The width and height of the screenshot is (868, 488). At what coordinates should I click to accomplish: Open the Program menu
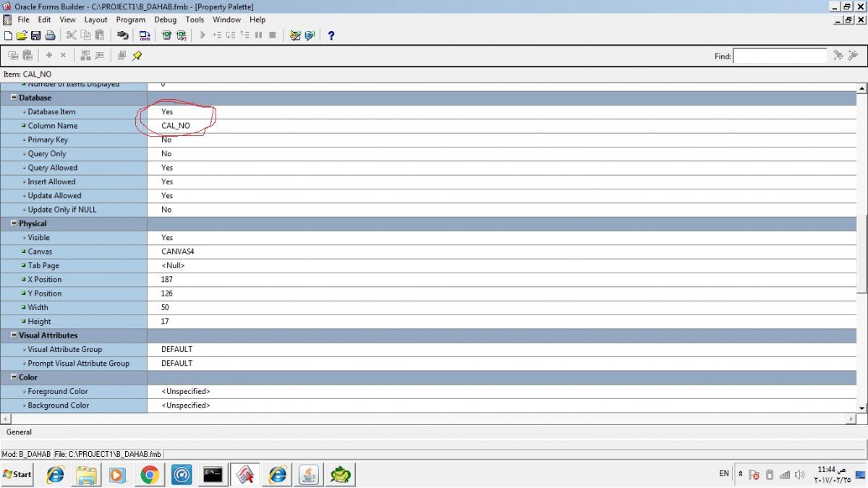pyautogui.click(x=130, y=20)
